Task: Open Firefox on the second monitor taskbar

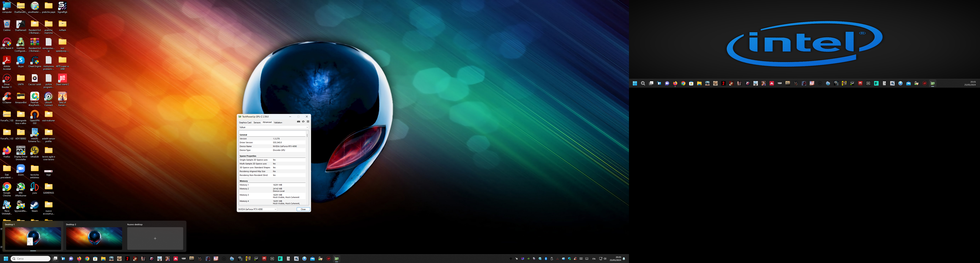Action: coord(675,83)
